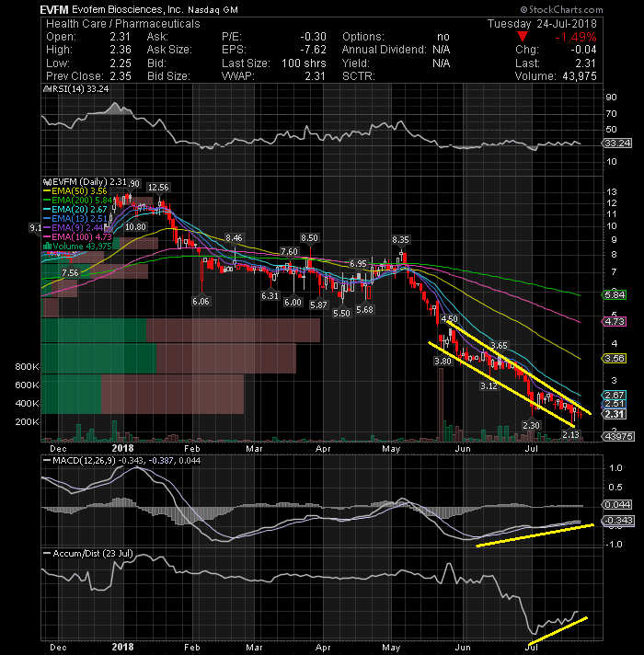
Task: Click the 3.65 price annotation
Action: [499, 346]
